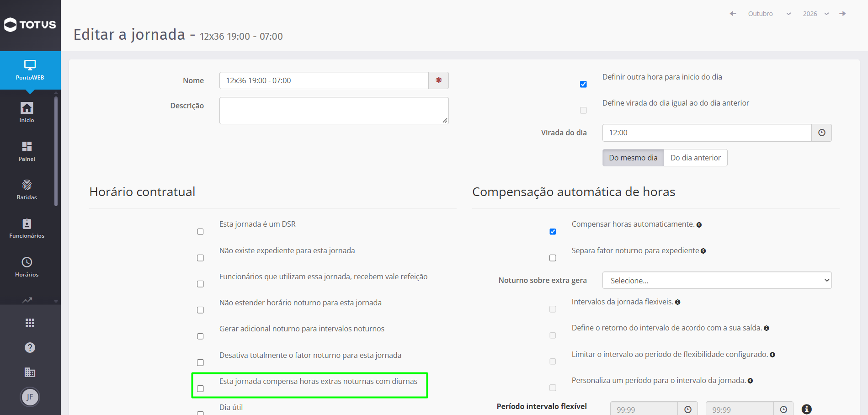Enable vale refeição checkbox
Screen dimensions: 868x415
(200, 284)
